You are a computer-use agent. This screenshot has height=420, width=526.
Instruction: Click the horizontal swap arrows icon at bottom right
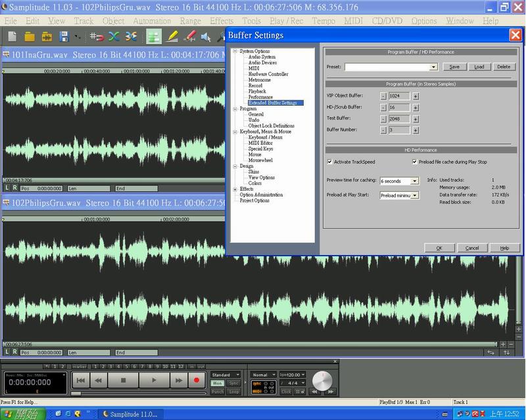[x=490, y=352]
